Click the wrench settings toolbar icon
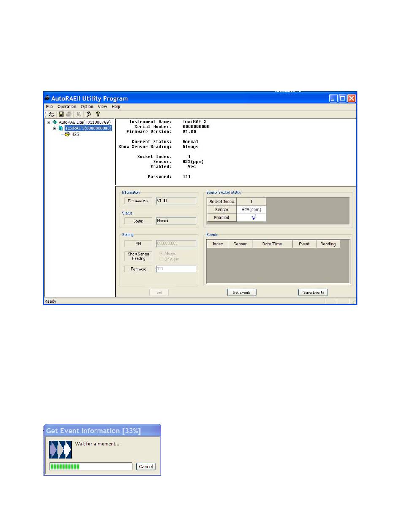 (88, 114)
